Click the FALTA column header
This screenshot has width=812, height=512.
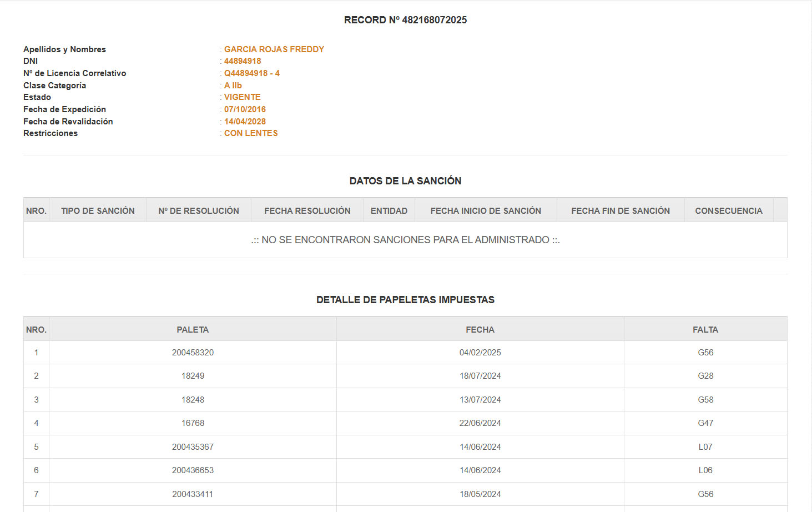tap(705, 330)
